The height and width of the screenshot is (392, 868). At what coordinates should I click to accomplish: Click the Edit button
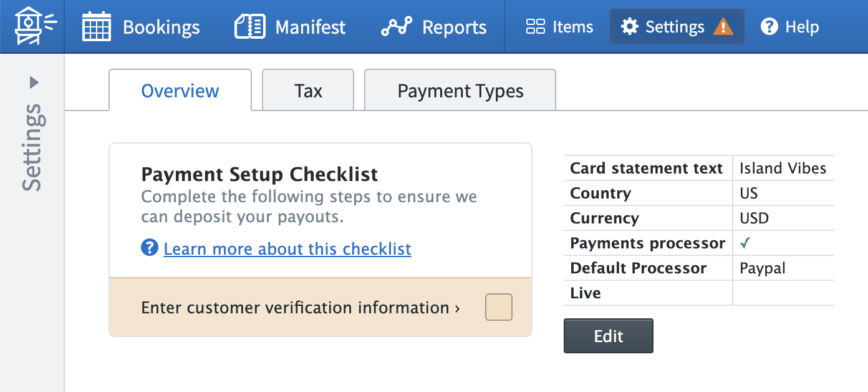click(x=609, y=336)
